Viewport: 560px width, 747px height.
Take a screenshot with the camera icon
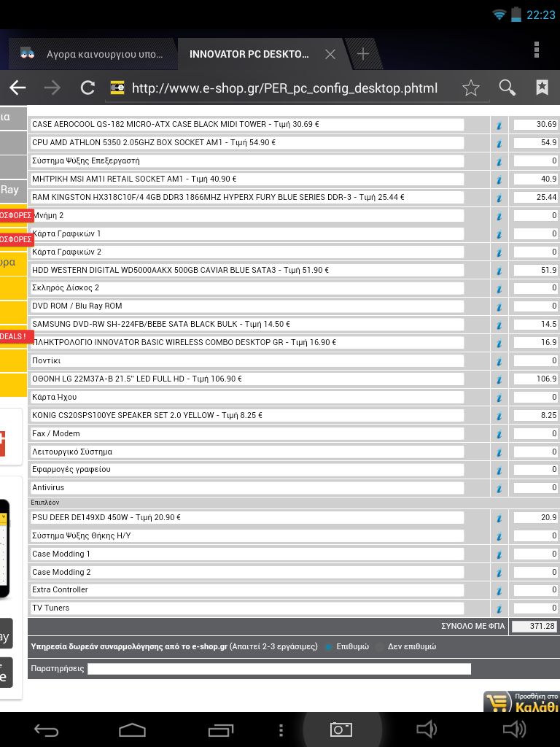coord(341,729)
